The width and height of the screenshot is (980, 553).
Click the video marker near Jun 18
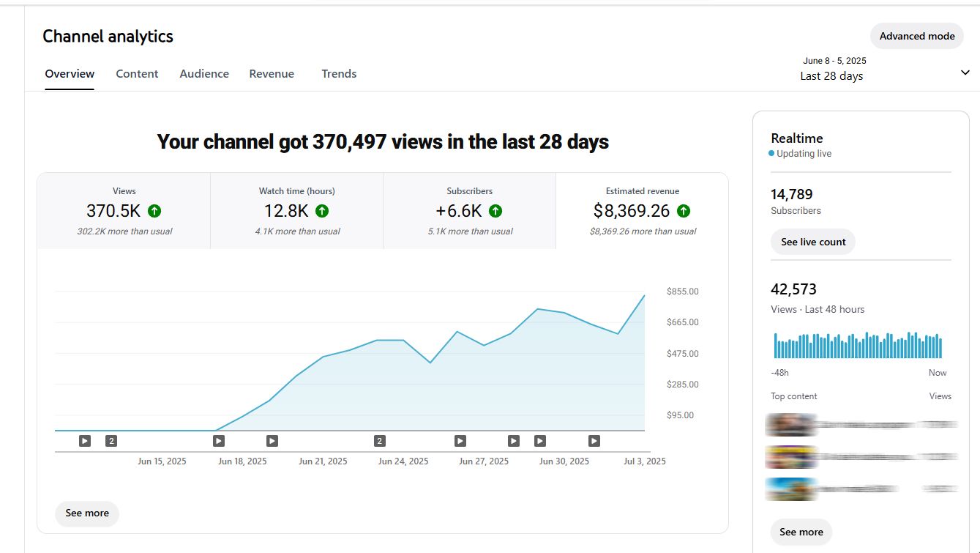click(x=217, y=440)
